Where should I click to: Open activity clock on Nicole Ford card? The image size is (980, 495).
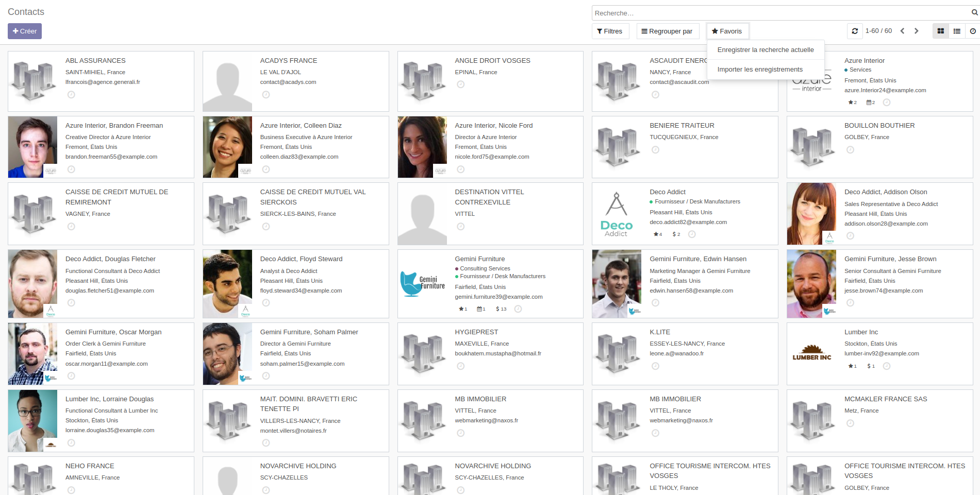click(x=461, y=169)
